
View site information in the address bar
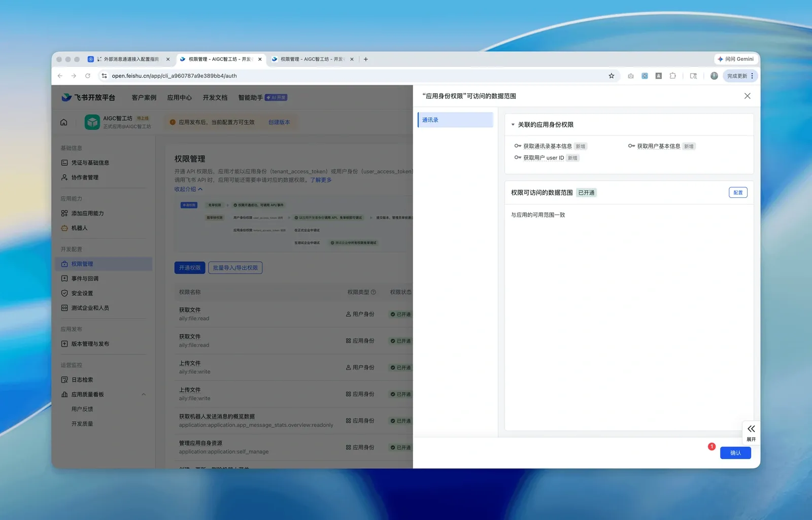(x=104, y=76)
